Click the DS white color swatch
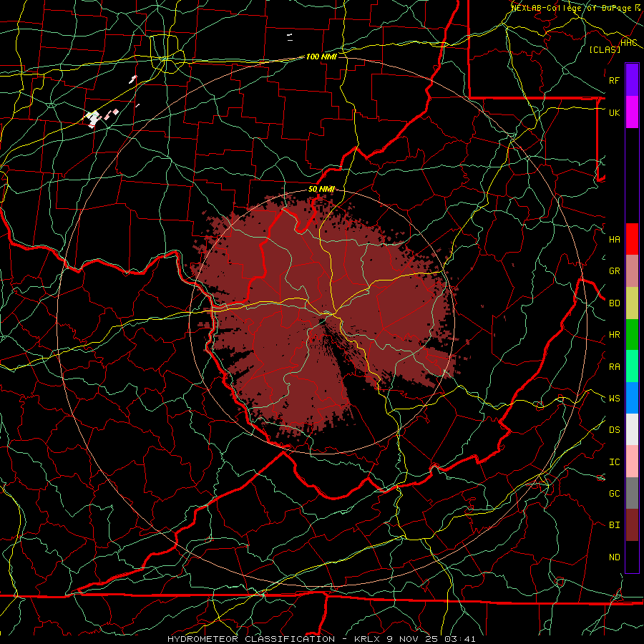Viewport: 644px width, 644px height. (x=632, y=429)
